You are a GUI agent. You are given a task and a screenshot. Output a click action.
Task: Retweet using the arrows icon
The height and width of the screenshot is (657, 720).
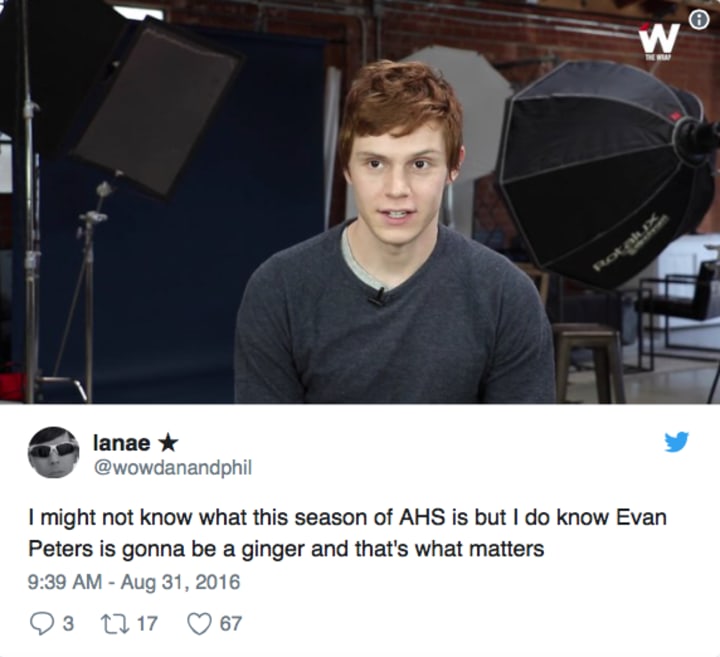114,624
